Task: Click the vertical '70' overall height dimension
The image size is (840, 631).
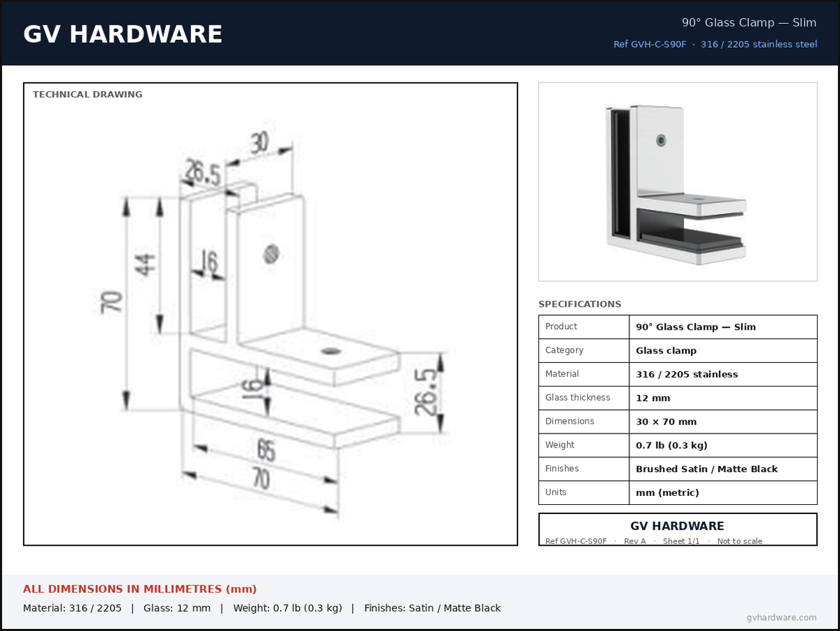Action: (x=113, y=302)
